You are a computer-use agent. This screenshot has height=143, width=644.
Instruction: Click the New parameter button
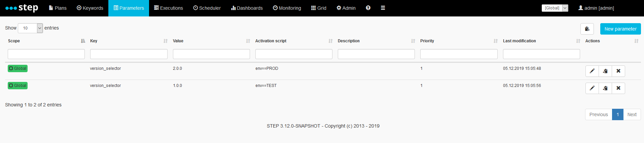point(620,29)
